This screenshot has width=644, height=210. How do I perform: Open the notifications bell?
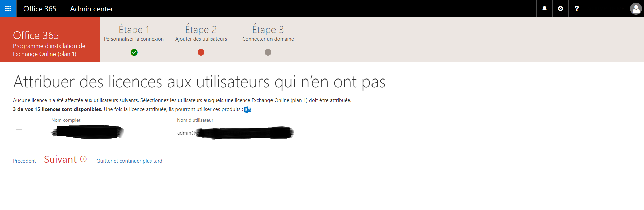544,8
